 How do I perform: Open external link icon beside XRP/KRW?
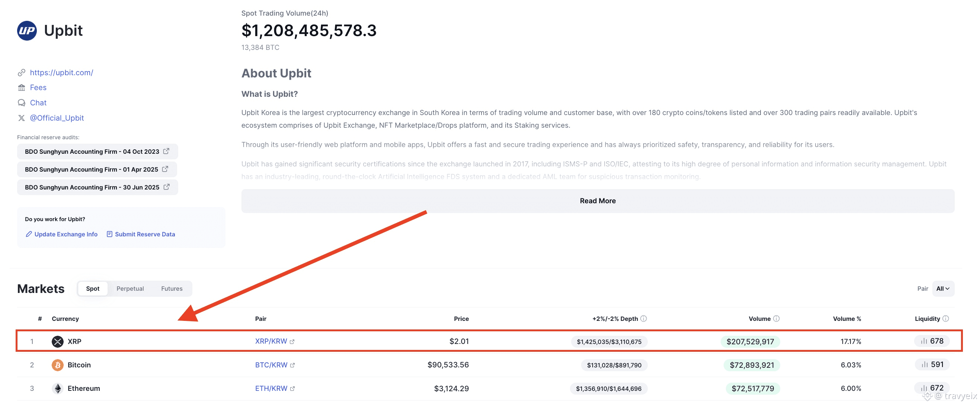pyautogui.click(x=292, y=342)
